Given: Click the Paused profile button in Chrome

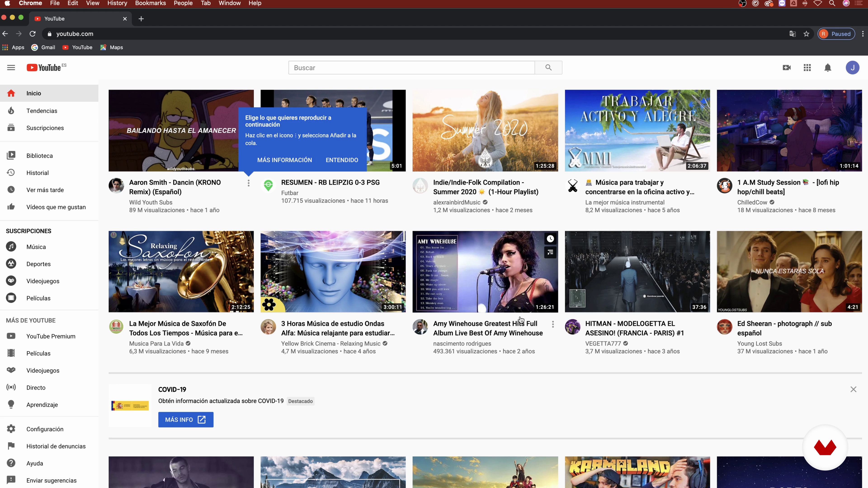Looking at the screenshot, I should [836, 34].
